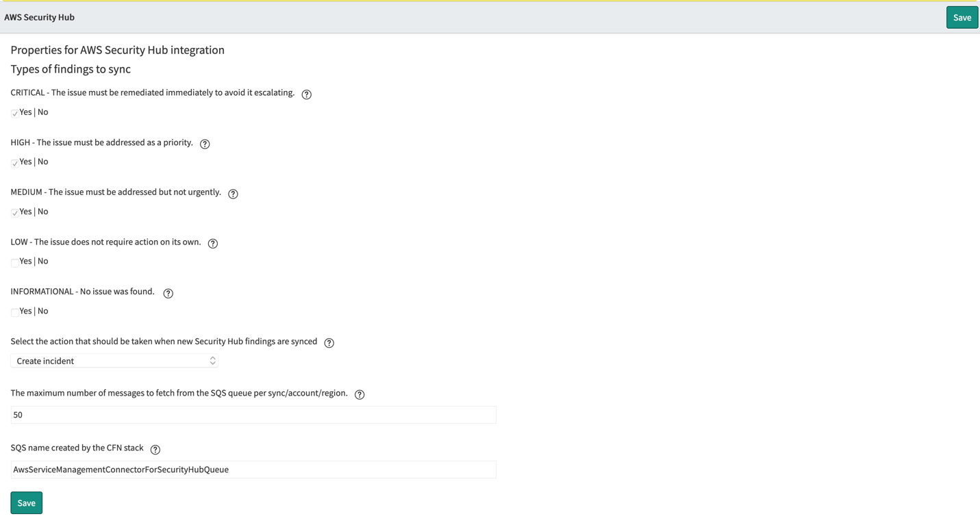Enable the Yes checkbox for LOW findings
The height and width of the screenshot is (525, 980).
point(14,262)
